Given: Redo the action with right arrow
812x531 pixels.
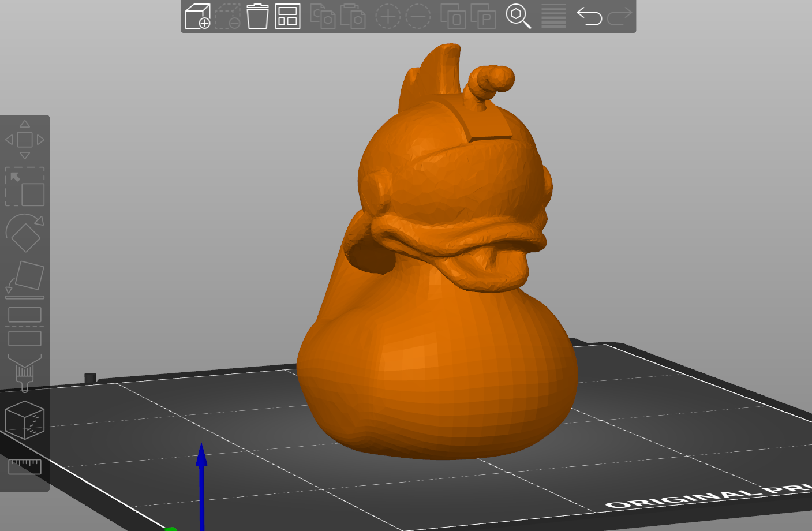Looking at the screenshot, I should pyautogui.click(x=619, y=16).
